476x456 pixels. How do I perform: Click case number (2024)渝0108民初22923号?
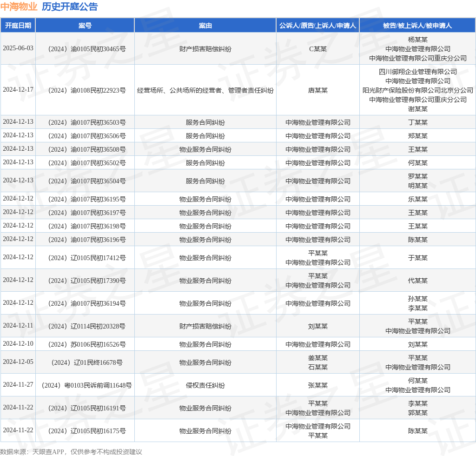coord(87,90)
